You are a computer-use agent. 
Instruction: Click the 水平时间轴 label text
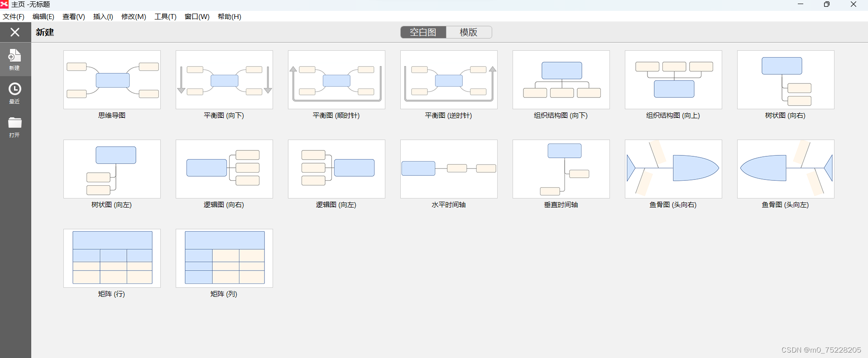coord(449,205)
